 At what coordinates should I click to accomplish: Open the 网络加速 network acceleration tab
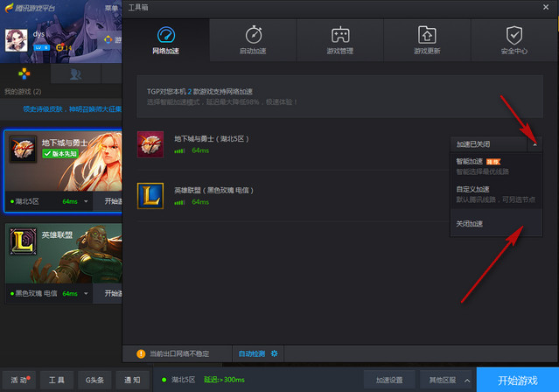coord(165,40)
